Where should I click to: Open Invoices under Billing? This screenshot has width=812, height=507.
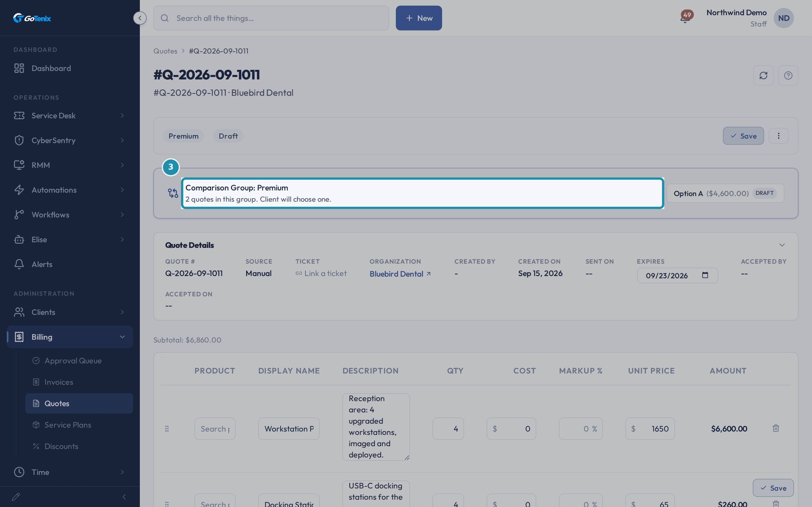[59, 382]
